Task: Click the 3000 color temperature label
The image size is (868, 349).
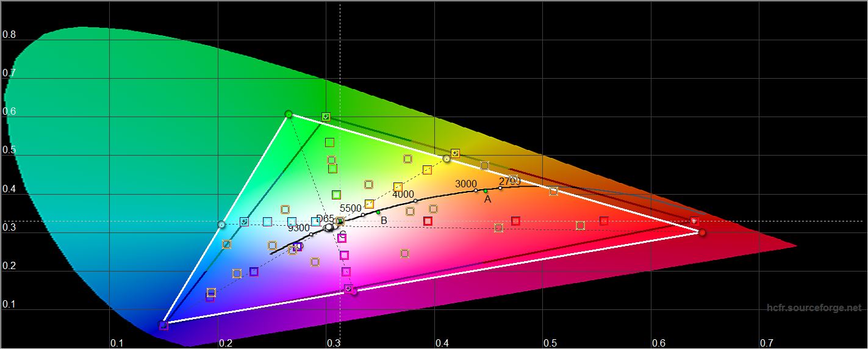Action: pyautogui.click(x=466, y=184)
